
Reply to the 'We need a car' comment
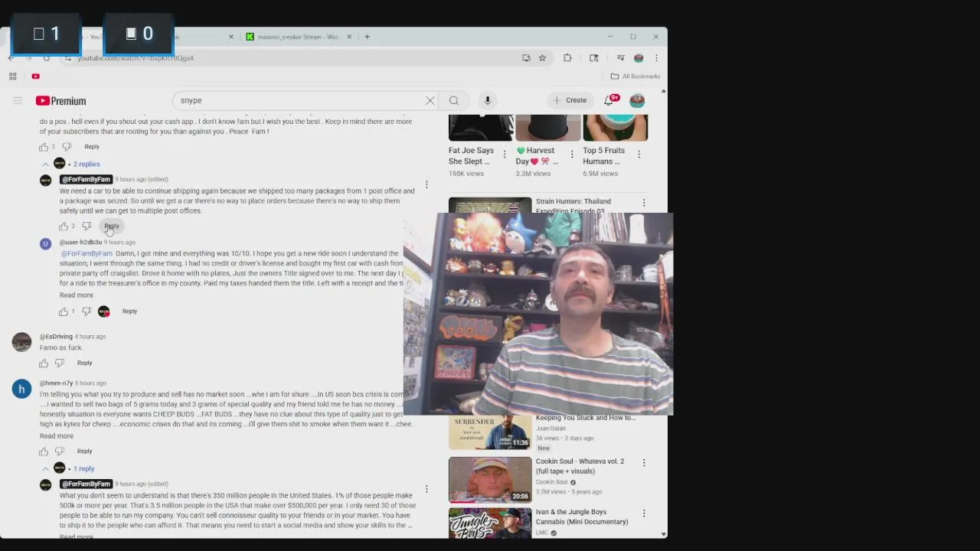point(112,226)
